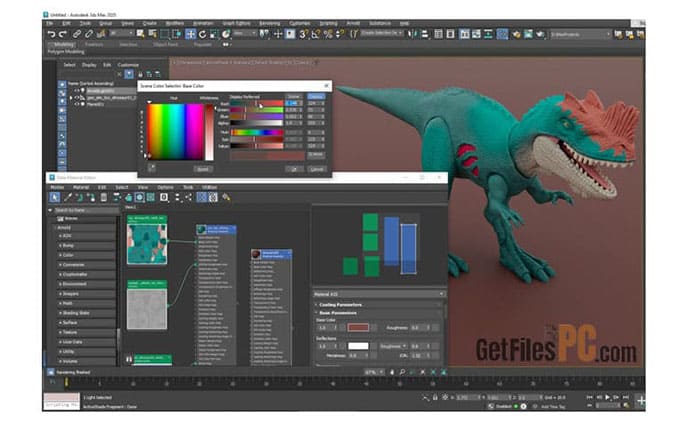Select the Unlink Selection icon
700x433 pixels.
point(89,34)
